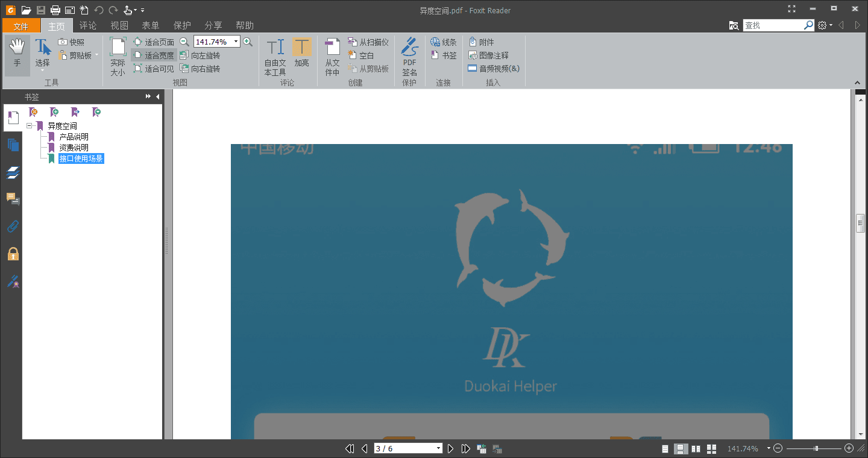Screen dimensions: 868x458
Task: Go to the first page
Action: coord(350,448)
